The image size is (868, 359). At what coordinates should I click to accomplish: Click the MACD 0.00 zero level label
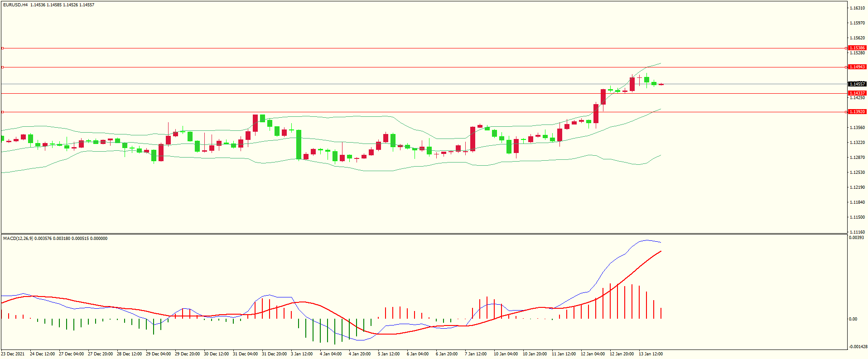coord(853,319)
